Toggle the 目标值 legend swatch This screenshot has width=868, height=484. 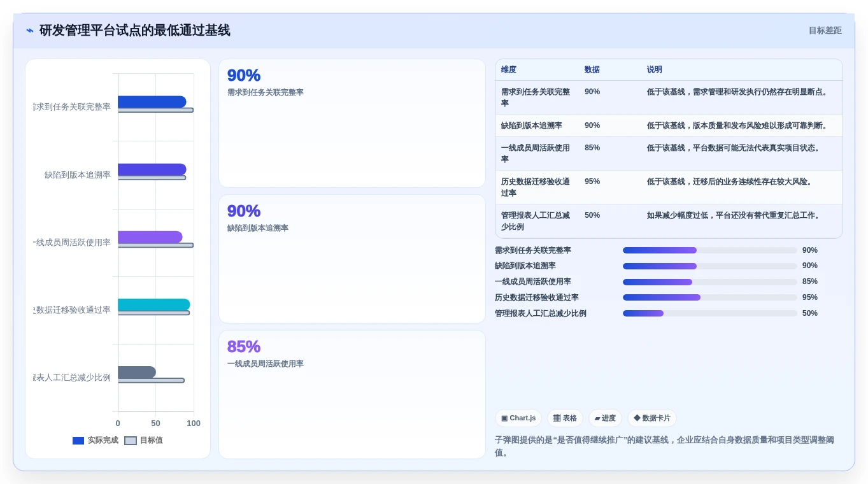131,441
